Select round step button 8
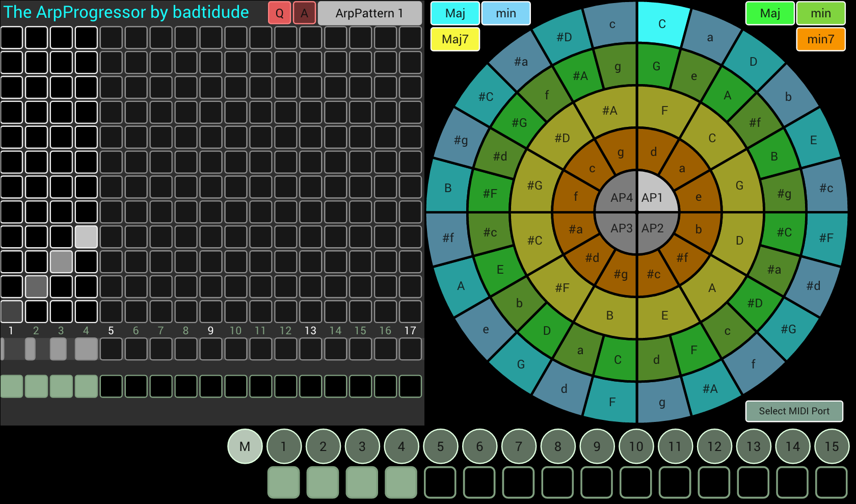Image resolution: width=856 pixels, height=504 pixels. (557, 446)
